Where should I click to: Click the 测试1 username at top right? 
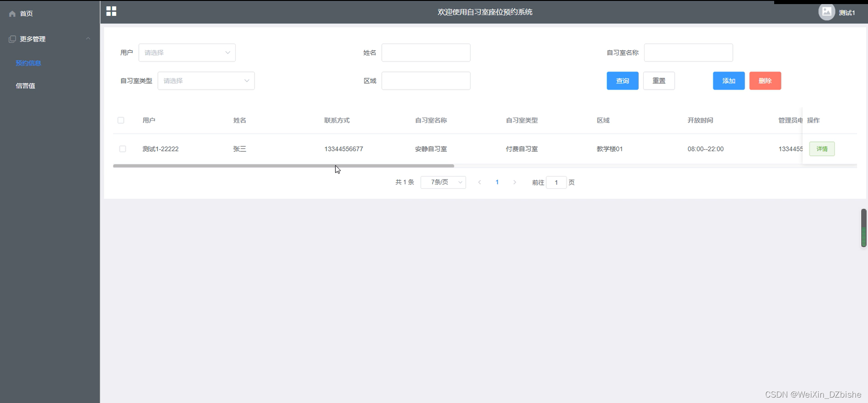(847, 13)
